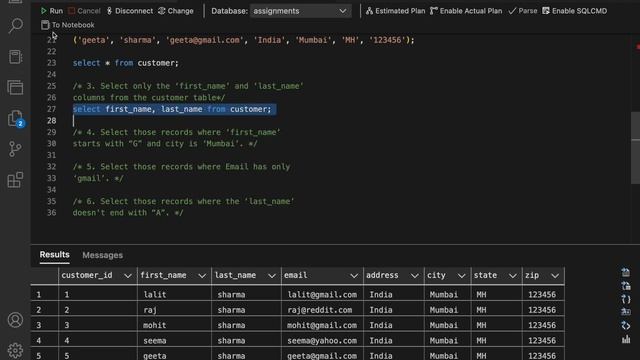The height and width of the screenshot is (360, 640).
Task: Click first results-panel icon, save as CSV
Action: 626,273
